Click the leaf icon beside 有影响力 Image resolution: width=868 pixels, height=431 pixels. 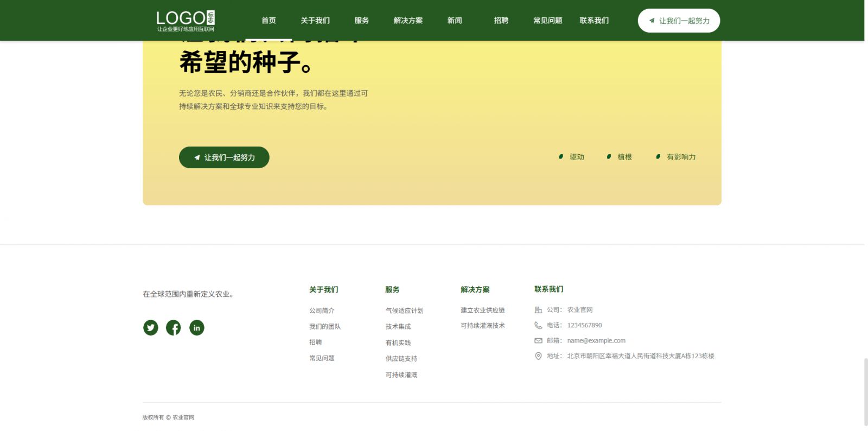point(658,157)
